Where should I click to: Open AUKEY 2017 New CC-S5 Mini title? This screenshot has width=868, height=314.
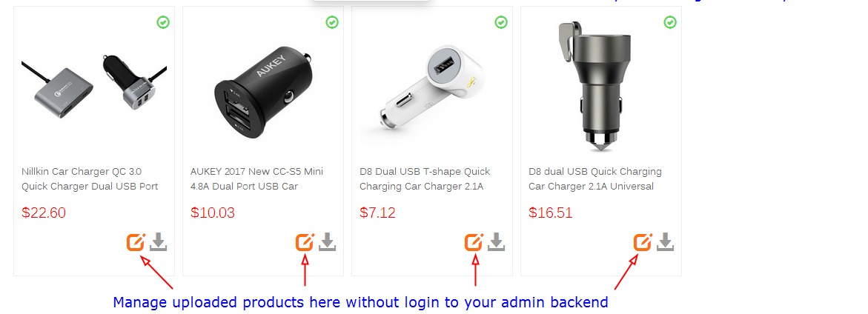257,179
